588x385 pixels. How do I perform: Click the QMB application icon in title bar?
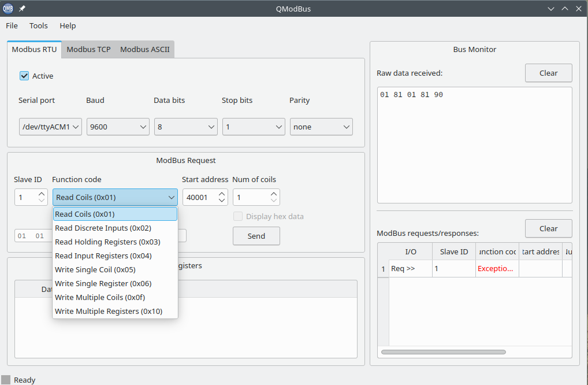(8, 8)
